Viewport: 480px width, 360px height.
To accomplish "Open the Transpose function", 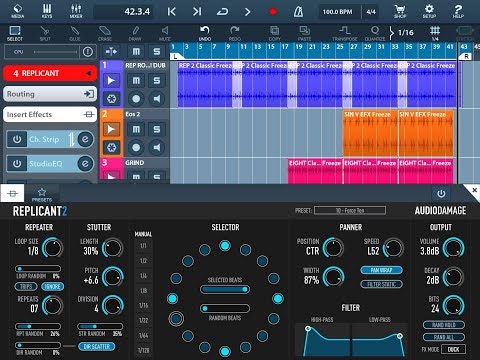I will (345, 33).
